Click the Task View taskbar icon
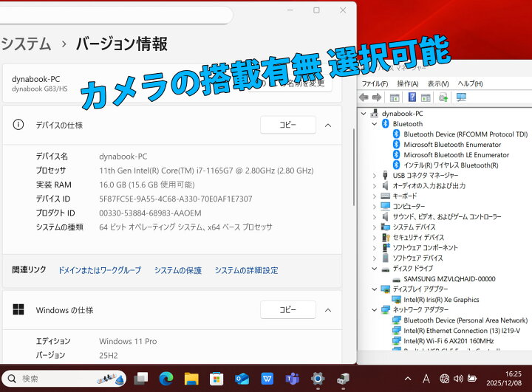This screenshot has width=532, height=392. tap(141, 379)
